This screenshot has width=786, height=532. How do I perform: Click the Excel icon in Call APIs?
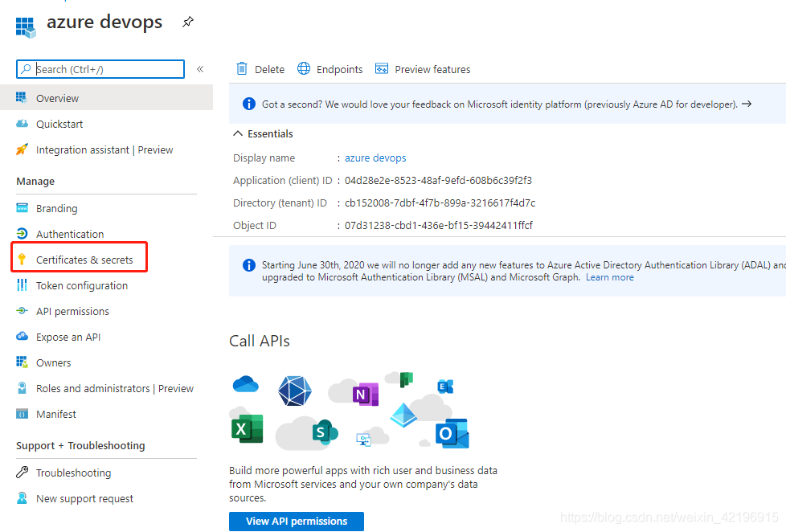tap(247, 428)
